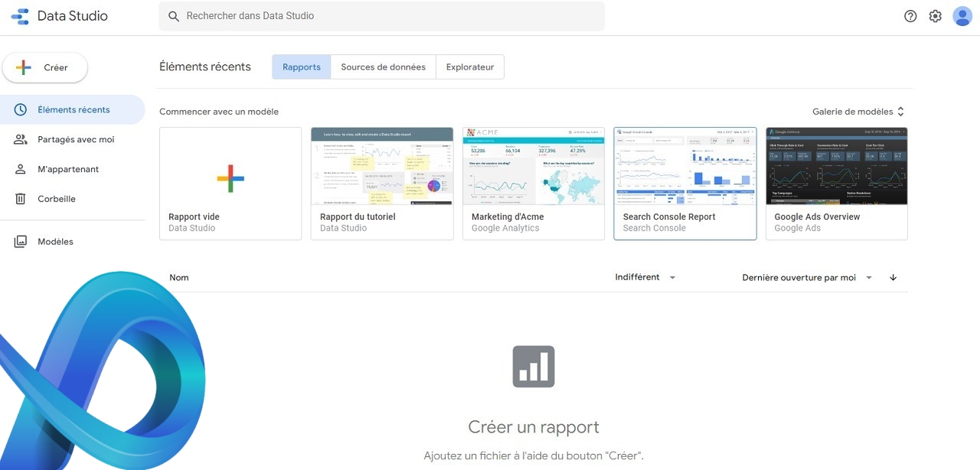Viewport: 980px width, 470px height.
Task: Click the Créer button
Action: [x=45, y=68]
